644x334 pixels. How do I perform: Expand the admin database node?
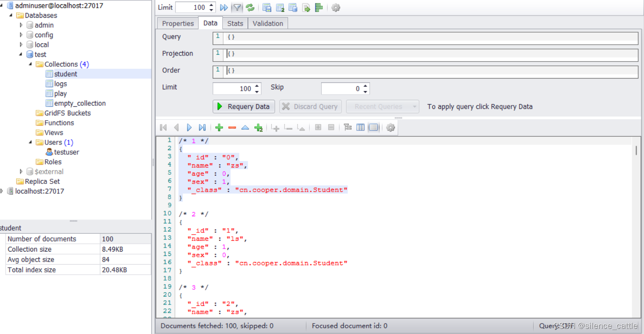pyautogui.click(x=21, y=25)
